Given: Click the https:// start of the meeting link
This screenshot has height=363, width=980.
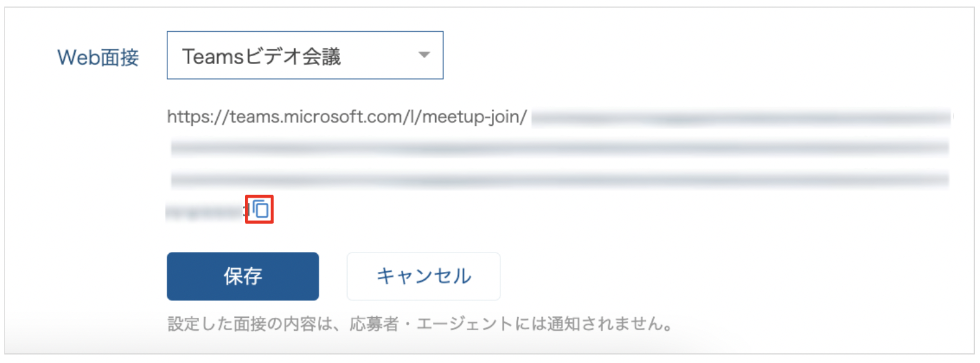Looking at the screenshot, I should [189, 117].
